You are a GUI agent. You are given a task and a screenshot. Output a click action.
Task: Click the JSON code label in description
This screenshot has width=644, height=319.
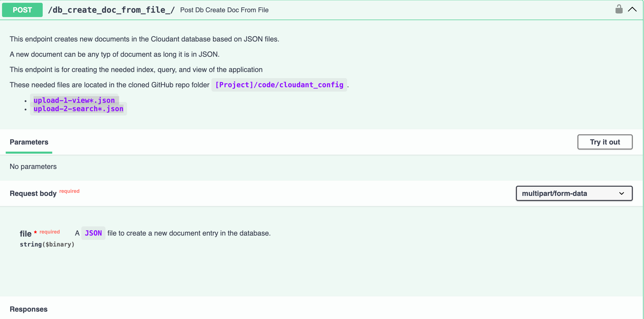pos(93,233)
